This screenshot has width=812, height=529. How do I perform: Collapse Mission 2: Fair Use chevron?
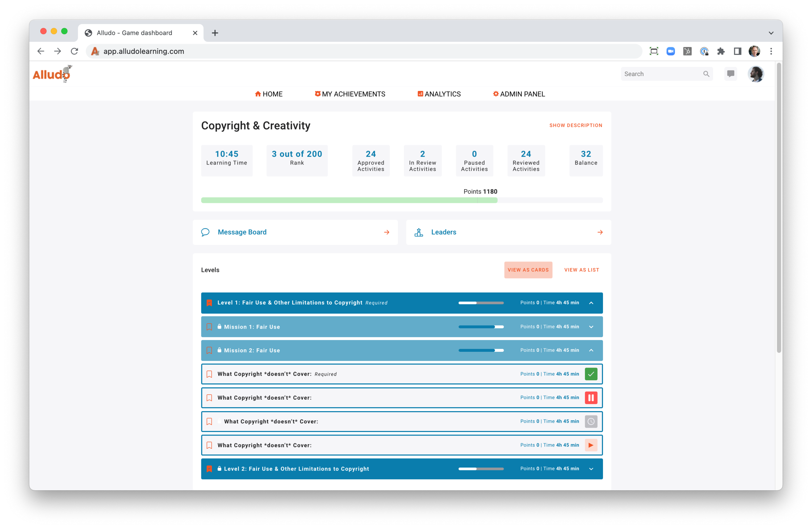[591, 350]
